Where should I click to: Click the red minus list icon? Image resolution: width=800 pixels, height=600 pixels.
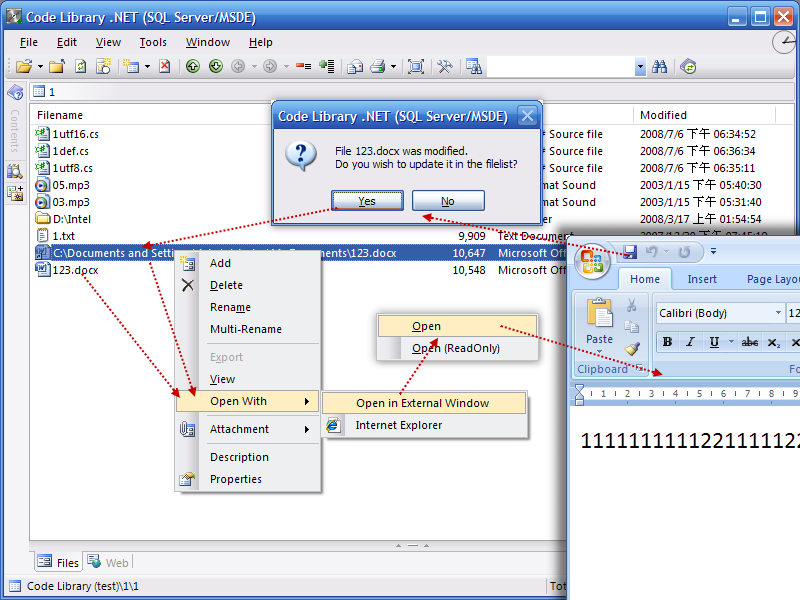pyautogui.click(x=304, y=66)
